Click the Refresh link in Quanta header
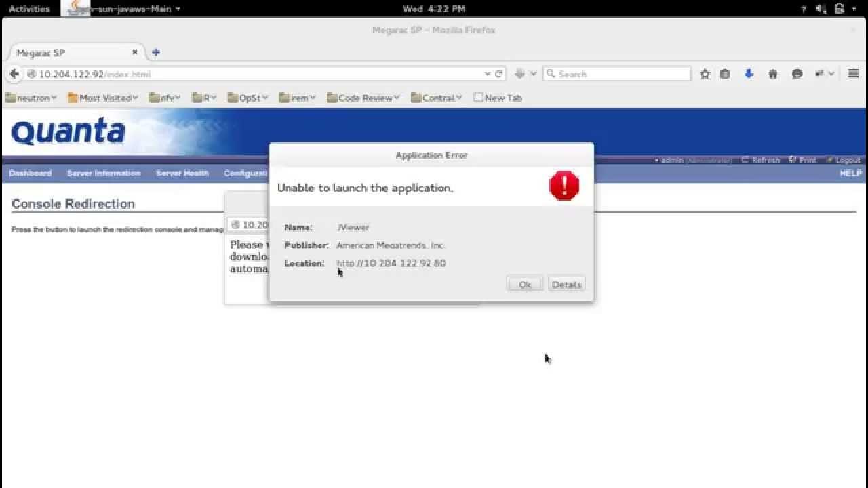The image size is (868, 488). pyautogui.click(x=761, y=161)
